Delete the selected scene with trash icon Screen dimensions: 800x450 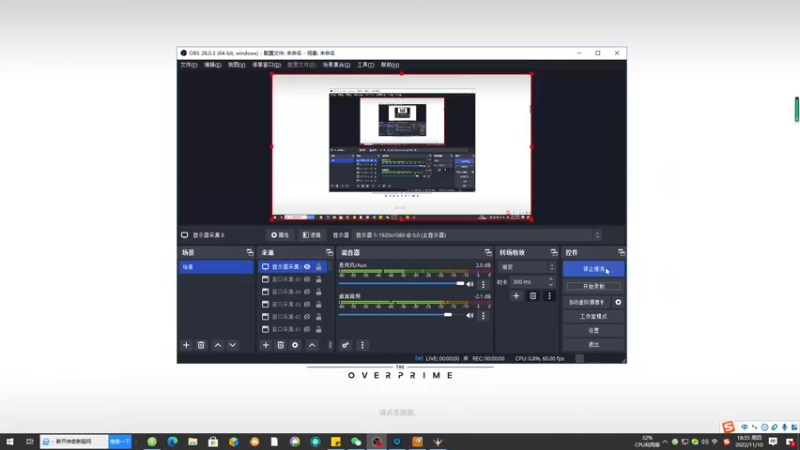pos(201,345)
